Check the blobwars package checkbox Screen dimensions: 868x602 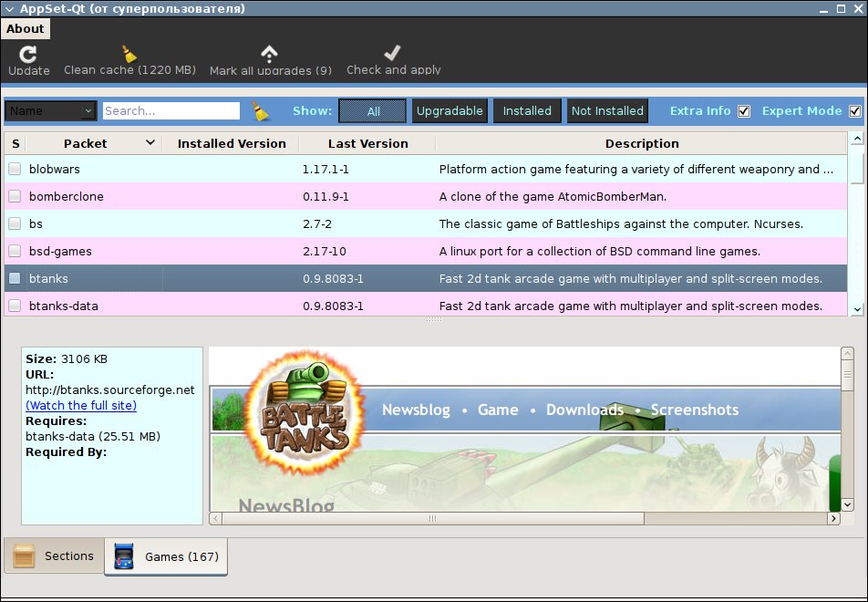(x=15, y=169)
